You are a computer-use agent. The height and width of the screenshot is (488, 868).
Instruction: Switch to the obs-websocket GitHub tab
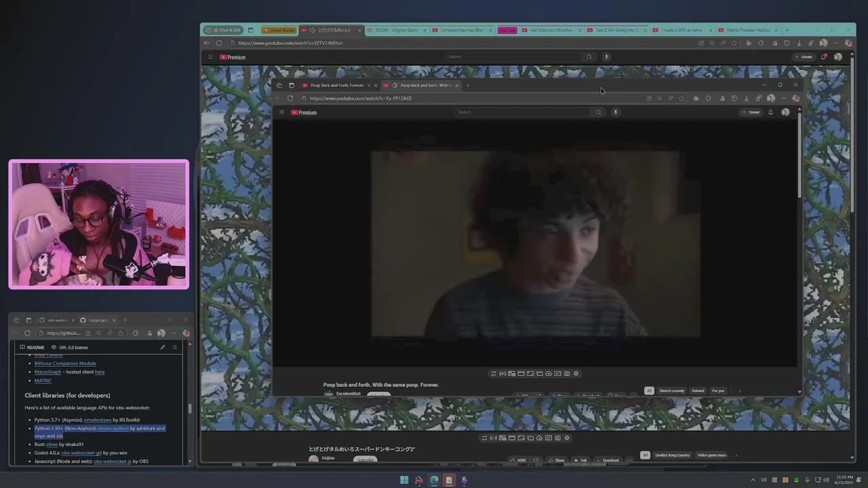(57, 320)
